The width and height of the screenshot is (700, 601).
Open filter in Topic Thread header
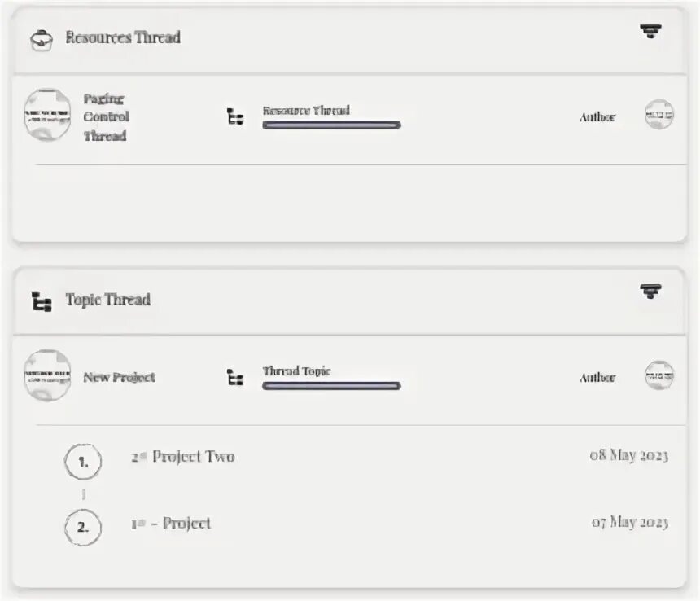(650, 292)
